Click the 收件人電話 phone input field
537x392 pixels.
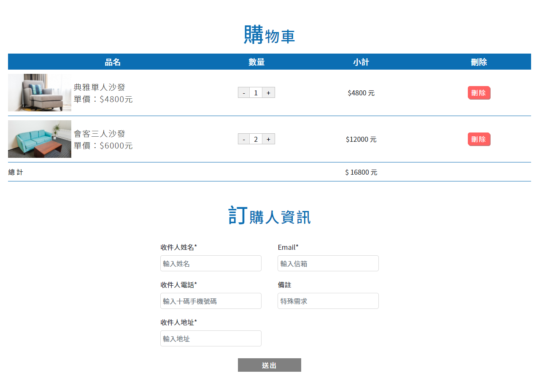[210, 301]
